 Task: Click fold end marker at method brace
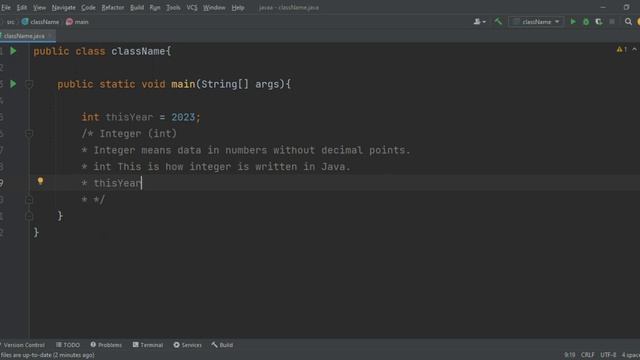(29, 216)
